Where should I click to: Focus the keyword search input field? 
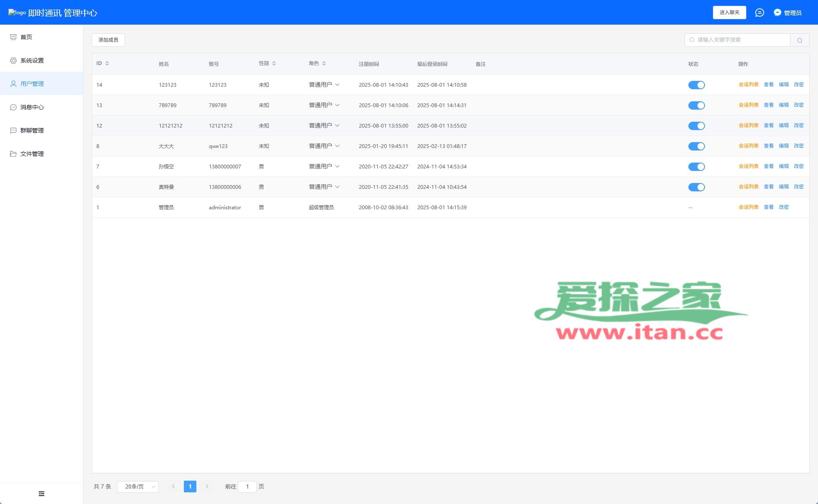point(738,40)
